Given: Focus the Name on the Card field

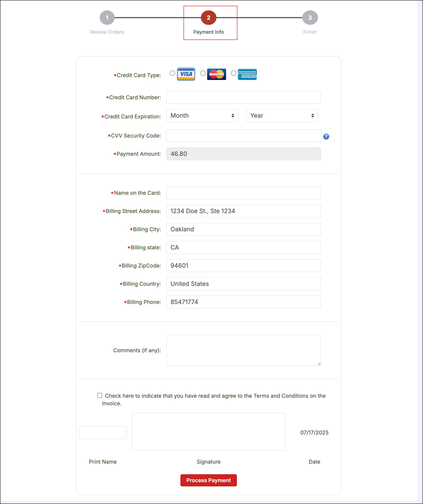Looking at the screenshot, I should tap(244, 193).
